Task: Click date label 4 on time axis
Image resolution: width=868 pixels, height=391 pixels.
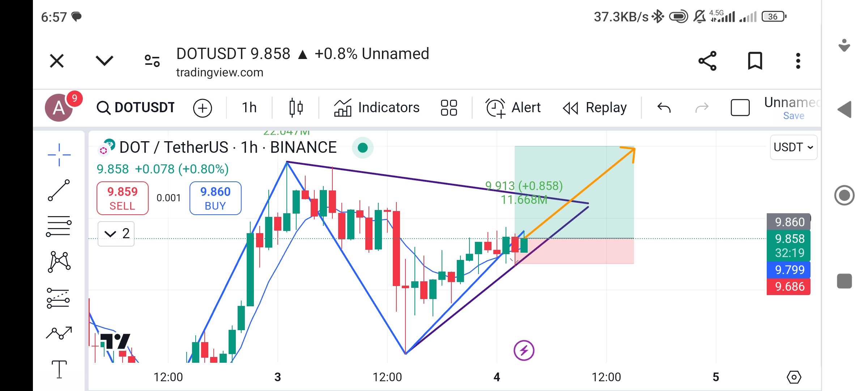Action: [x=497, y=377]
